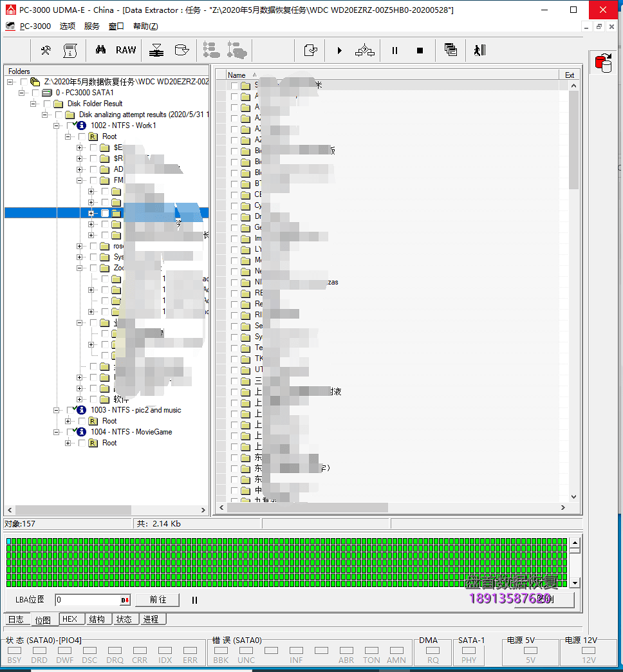Select the 1004 - NTFS - MovieGame partition
623x672 pixels.
(x=131, y=432)
